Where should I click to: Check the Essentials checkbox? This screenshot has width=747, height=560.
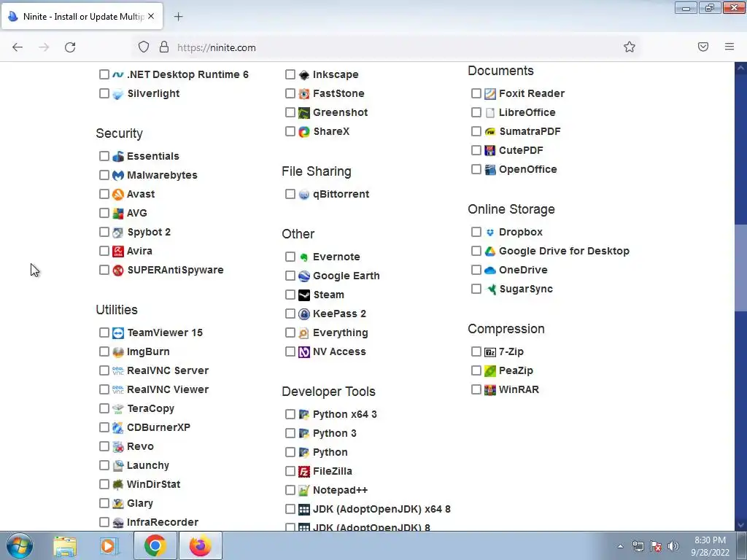tap(104, 156)
